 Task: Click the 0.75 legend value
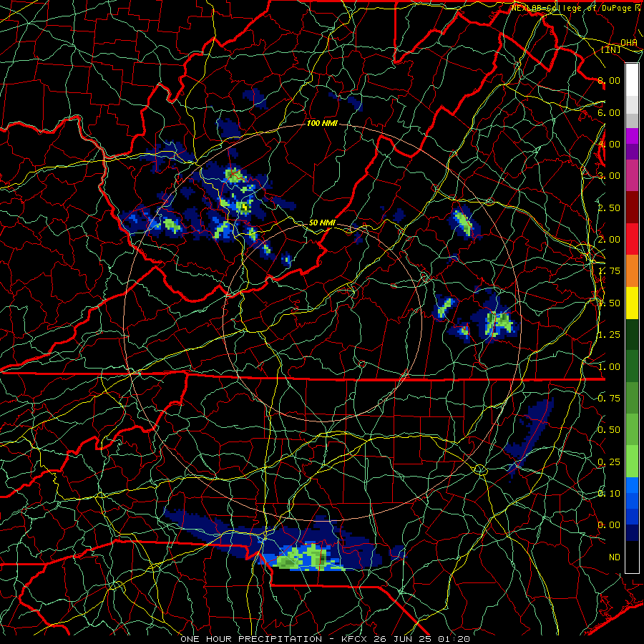pyautogui.click(x=609, y=399)
